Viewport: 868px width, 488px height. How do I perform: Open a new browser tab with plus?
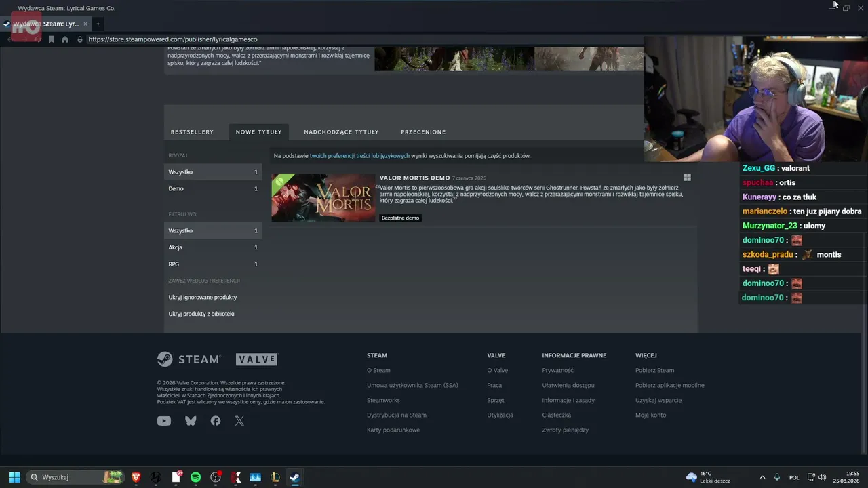(x=98, y=24)
